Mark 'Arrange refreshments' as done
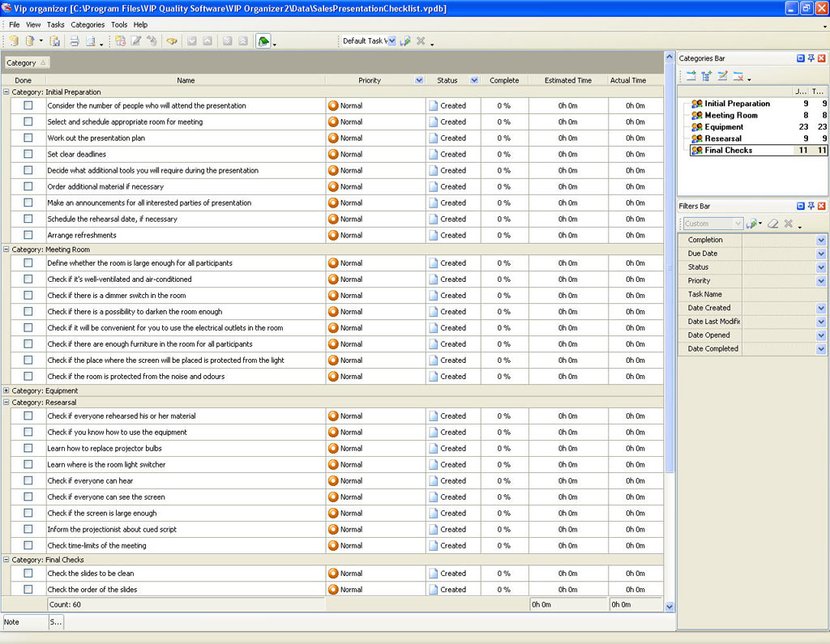The width and height of the screenshot is (830, 644). tap(28, 235)
